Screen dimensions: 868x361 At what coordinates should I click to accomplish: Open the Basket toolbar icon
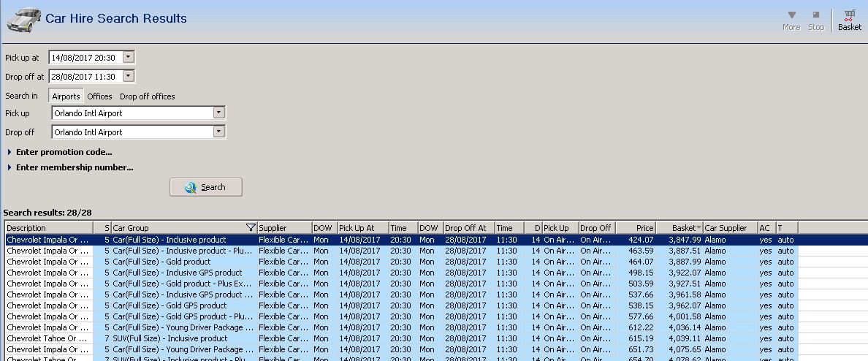pyautogui.click(x=849, y=20)
